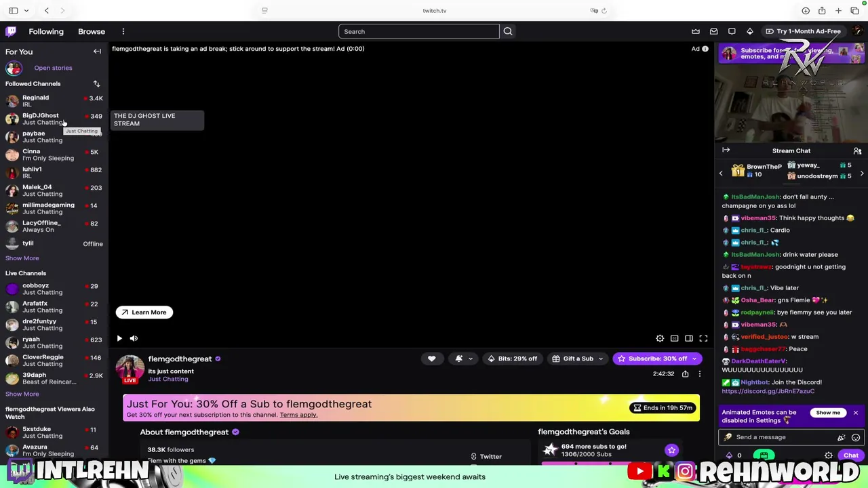This screenshot has width=868, height=488.
Task: Open stories link in sidebar
Action: pos(53,68)
